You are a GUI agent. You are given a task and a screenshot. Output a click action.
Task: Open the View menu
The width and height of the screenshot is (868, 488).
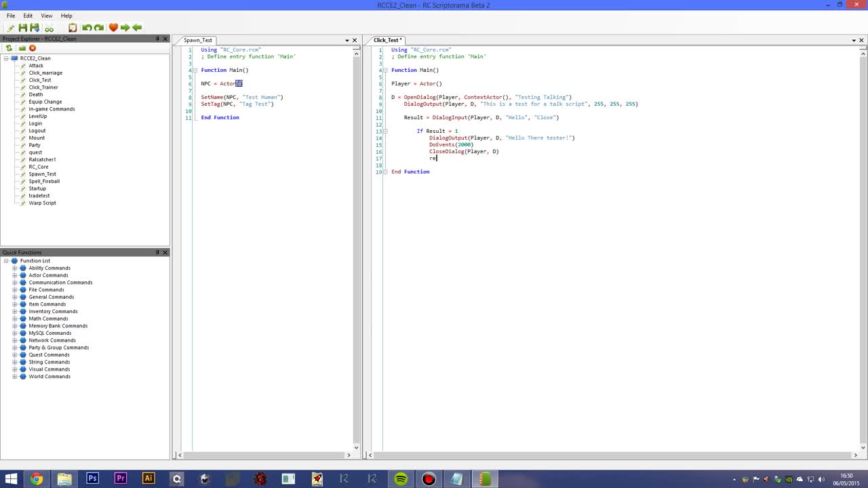(46, 16)
